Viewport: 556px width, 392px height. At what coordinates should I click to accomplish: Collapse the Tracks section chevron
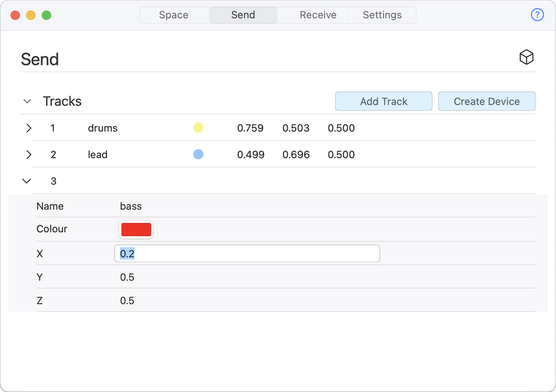(x=27, y=101)
